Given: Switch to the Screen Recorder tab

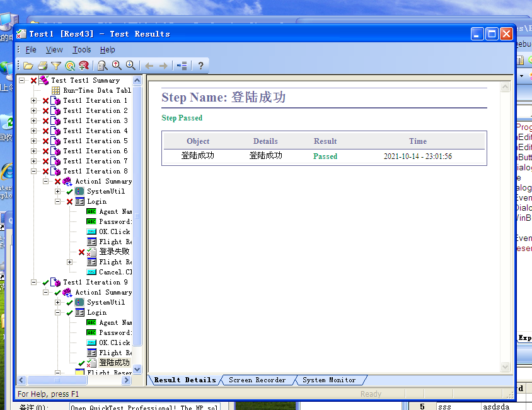Looking at the screenshot, I should [x=257, y=380].
